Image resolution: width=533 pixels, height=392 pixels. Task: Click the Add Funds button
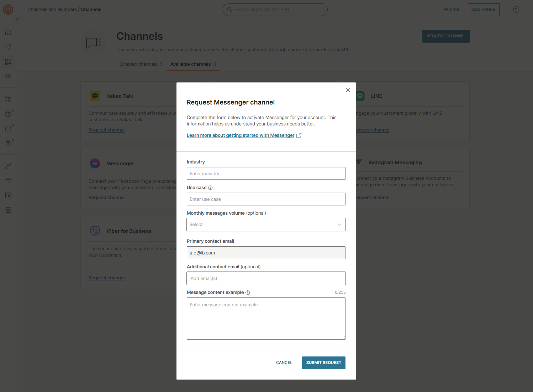[x=483, y=10]
